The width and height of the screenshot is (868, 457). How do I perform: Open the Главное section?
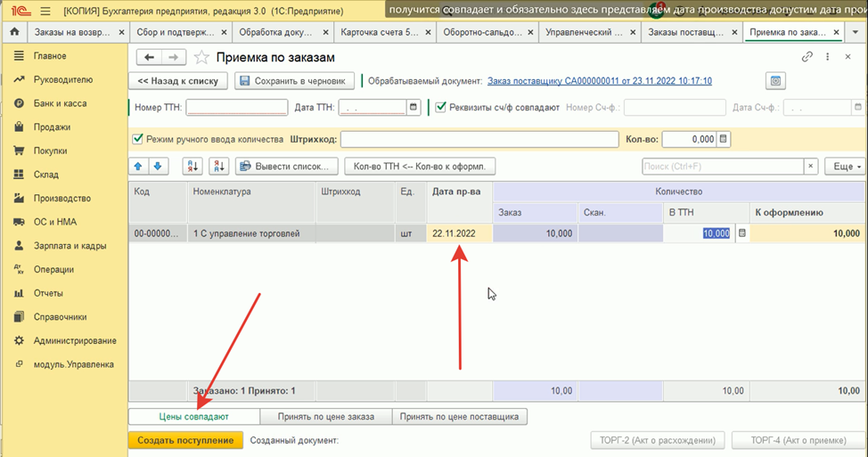pos(50,56)
